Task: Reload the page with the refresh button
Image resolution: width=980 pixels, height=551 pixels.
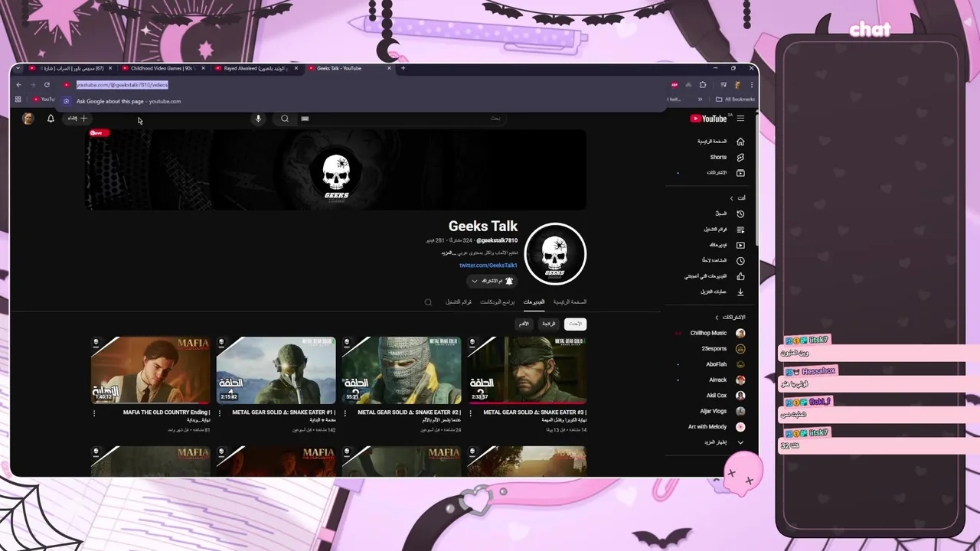Action: pos(47,85)
